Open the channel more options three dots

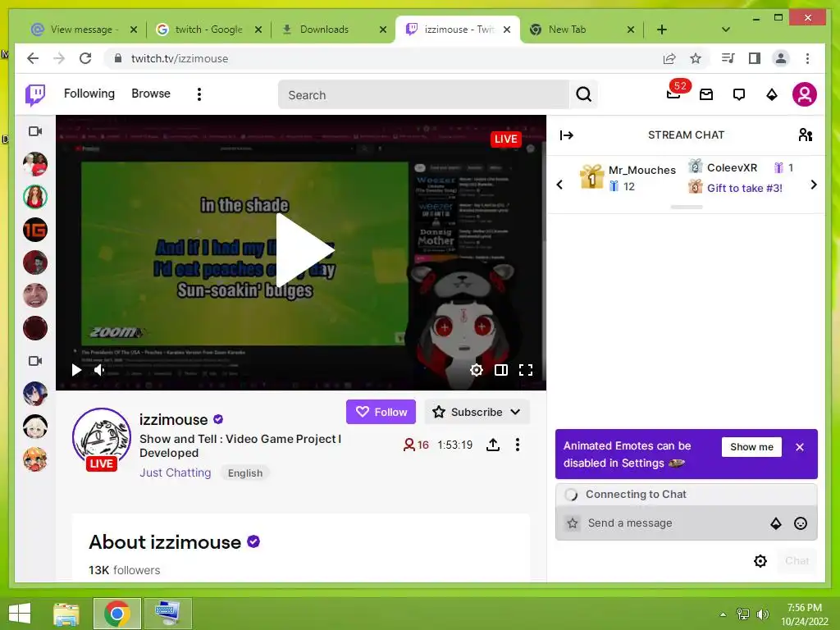(517, 445)
